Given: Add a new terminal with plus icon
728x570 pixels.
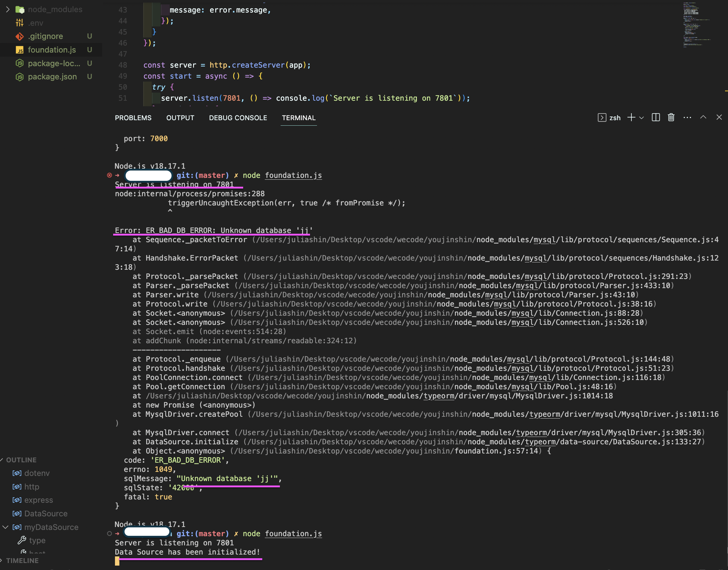Looking at the screenshot, I should tap(631, 117).
